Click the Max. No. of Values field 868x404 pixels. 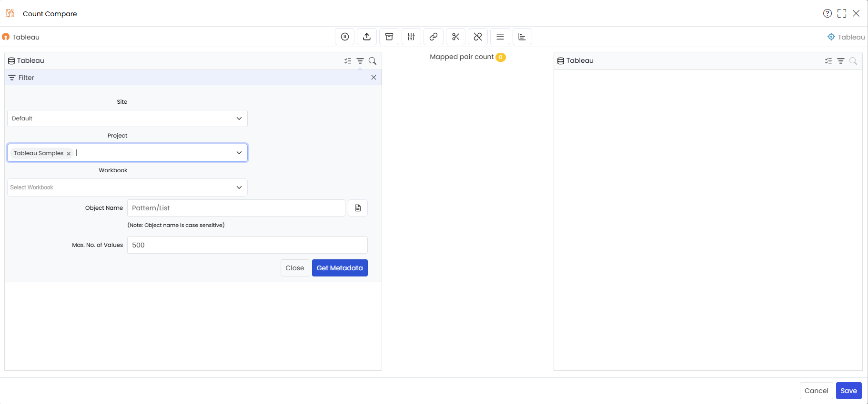pos(247,245)
